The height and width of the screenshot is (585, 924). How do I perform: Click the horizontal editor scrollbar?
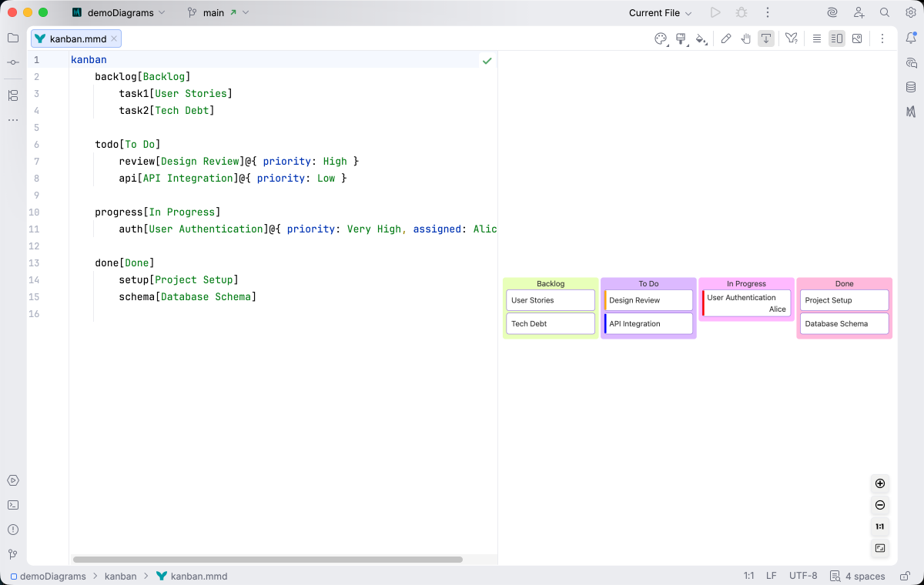(x=268, y=560)
